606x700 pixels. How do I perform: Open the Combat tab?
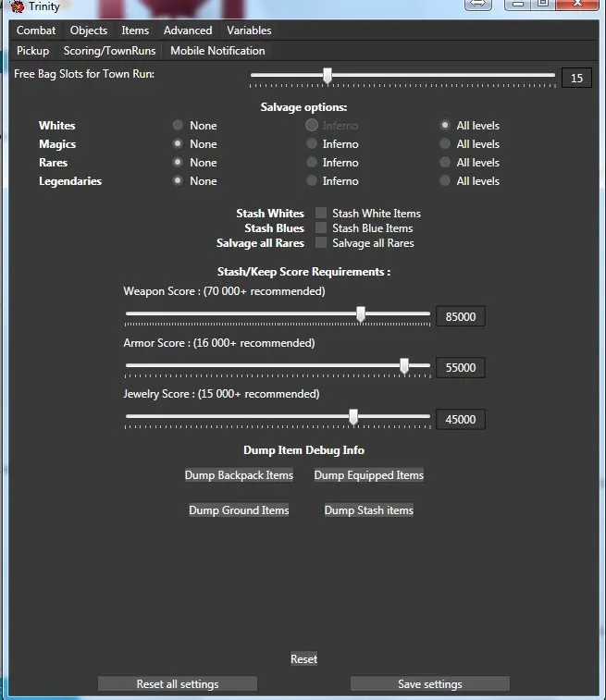[36, 31]
